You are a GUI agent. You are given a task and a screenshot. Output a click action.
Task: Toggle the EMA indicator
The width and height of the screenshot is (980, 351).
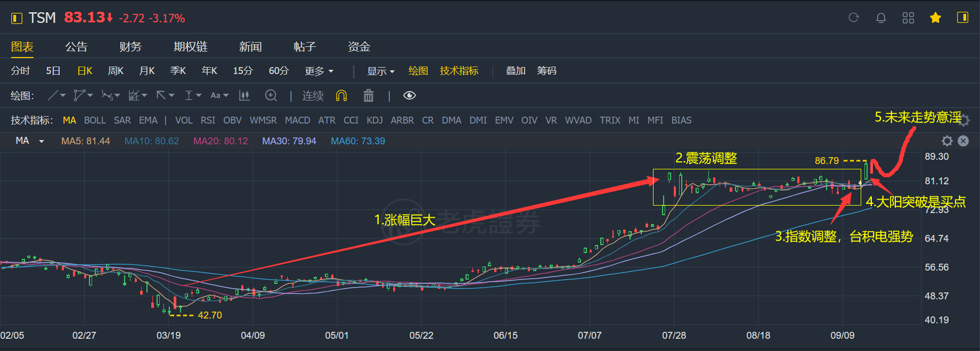[148, 120]
